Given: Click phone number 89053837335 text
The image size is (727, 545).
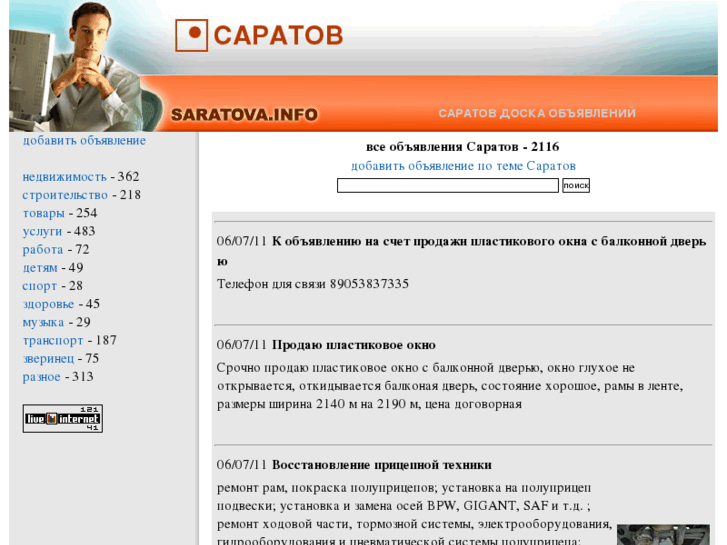Looking at the screenshot, I should point(369,284).
